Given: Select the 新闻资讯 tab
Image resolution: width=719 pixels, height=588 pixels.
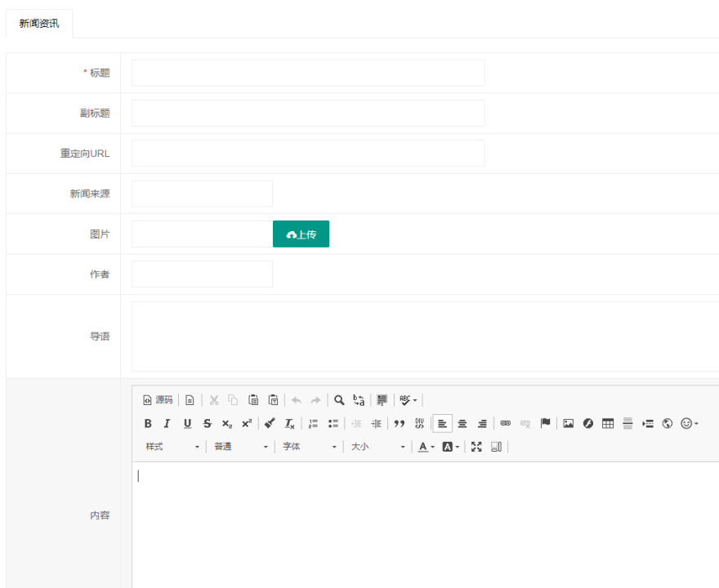Looking at the screenshot, I should click(39, 24).
